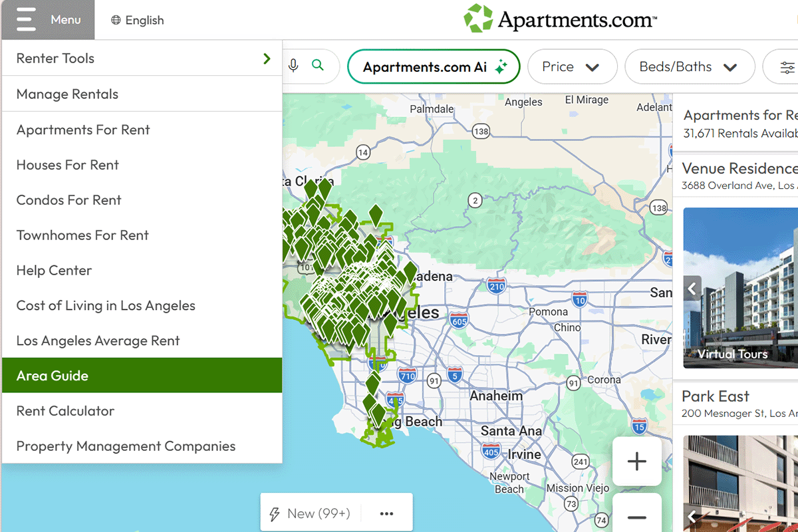The image size is (798, 532).
Task: Click Pomona label on the map
Action: click(x=549, y=312)
